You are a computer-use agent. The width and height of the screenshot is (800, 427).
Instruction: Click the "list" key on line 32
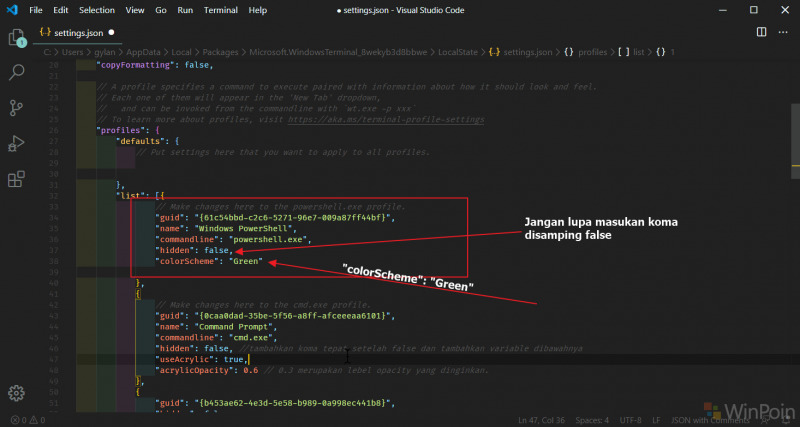click(131, 196)
